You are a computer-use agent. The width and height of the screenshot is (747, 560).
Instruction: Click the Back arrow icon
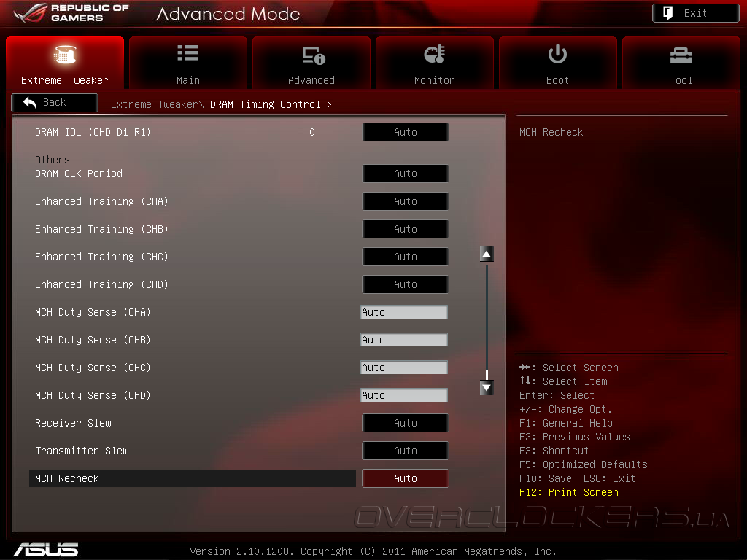click(29, 102)
